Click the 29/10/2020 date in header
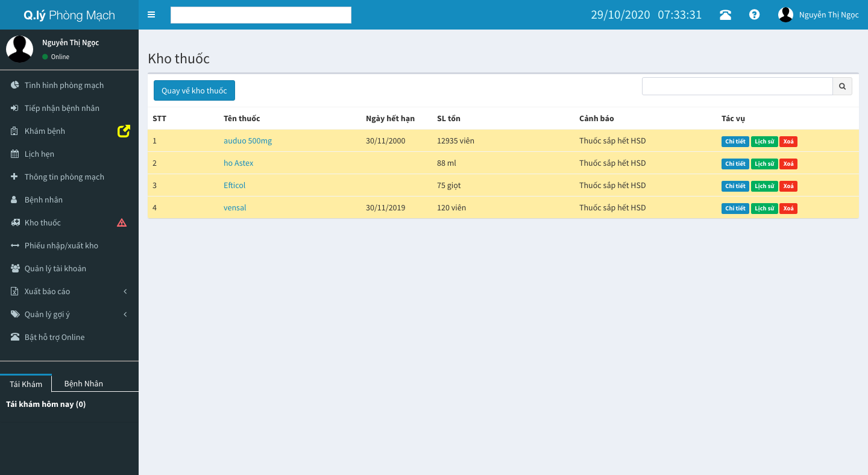This screenshot has height=475, width=868. coord(620,14)
